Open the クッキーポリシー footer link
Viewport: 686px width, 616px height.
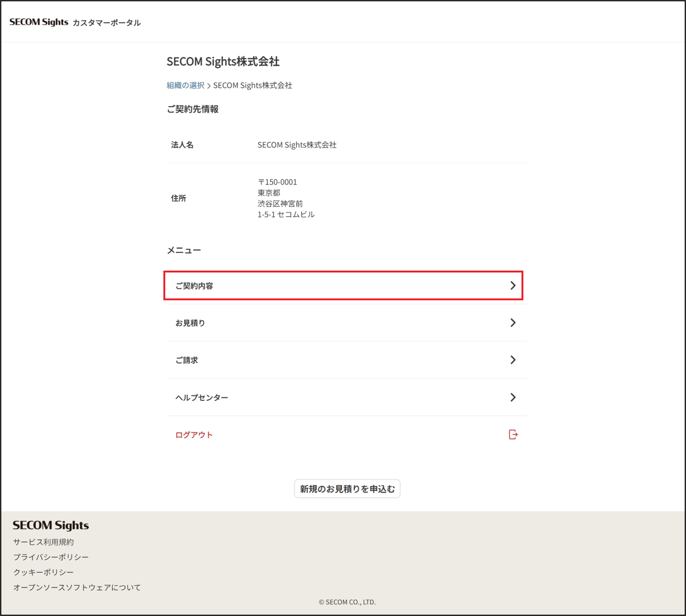tap(44, 572)
